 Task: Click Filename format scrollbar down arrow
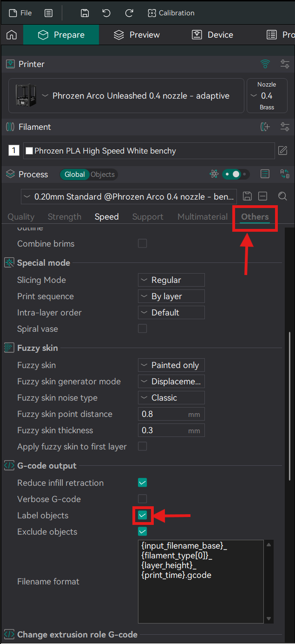[x=269, y=619]
